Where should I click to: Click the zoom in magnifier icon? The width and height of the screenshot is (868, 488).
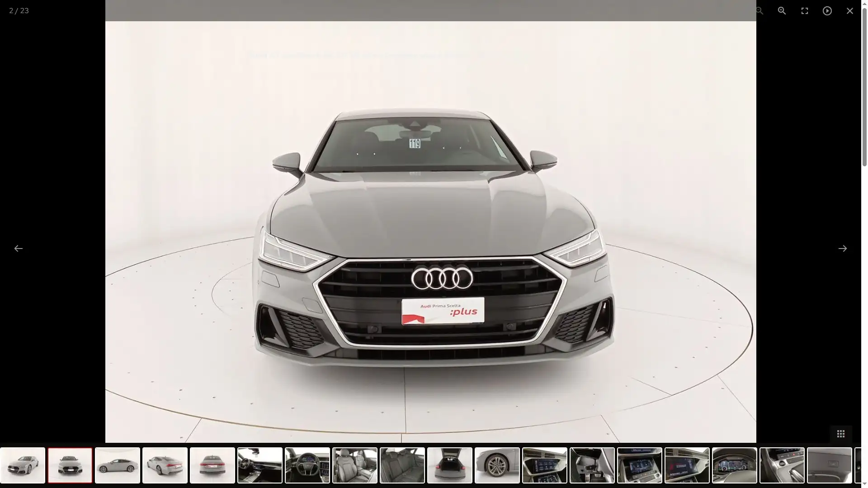click(782, 11)
